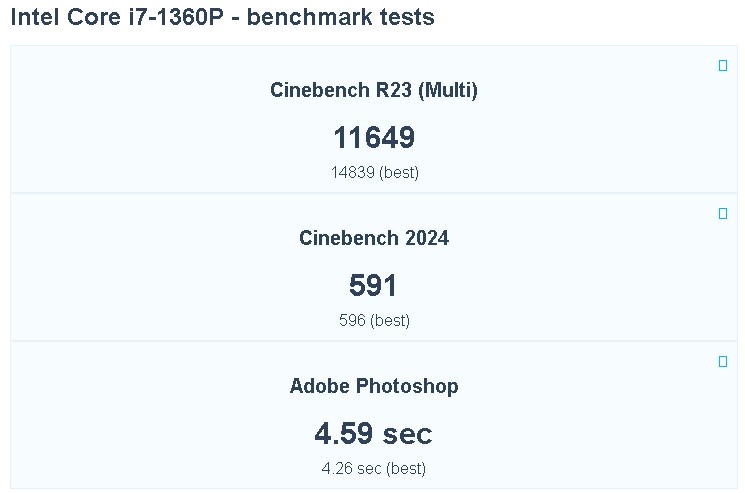Select the 4.26 sec (best) reference value

coord(374,468)
